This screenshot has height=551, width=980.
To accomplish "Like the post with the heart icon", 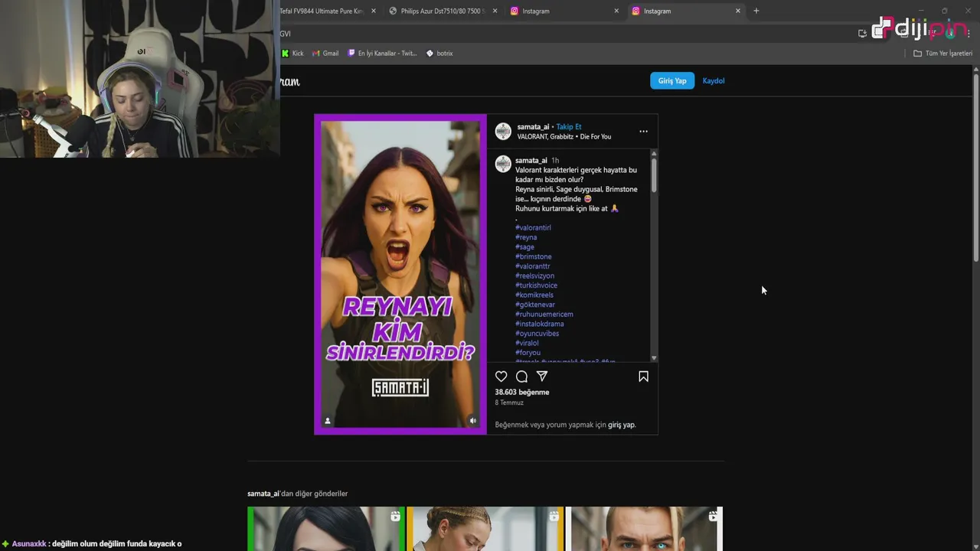I will (x=501, y=377).
